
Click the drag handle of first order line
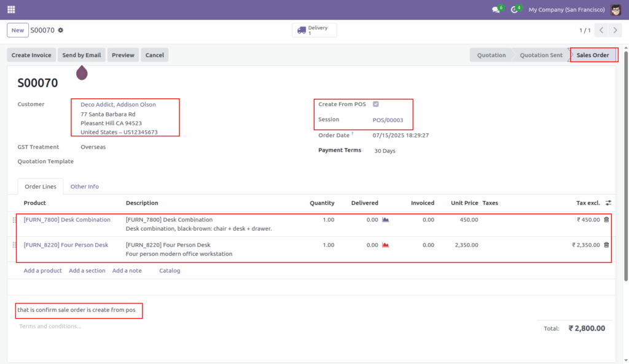click(x=15, y=219)
